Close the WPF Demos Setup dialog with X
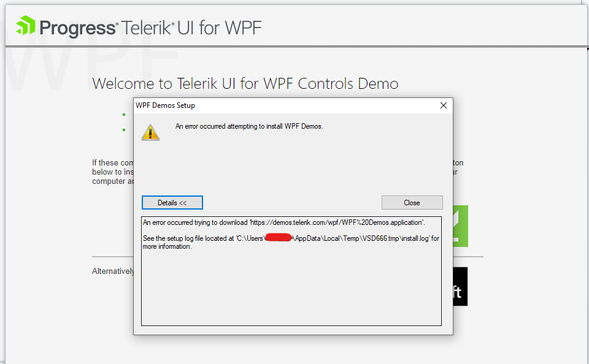Screen dimensions: 589x364 pyautogui.click(x=443, y=105)
